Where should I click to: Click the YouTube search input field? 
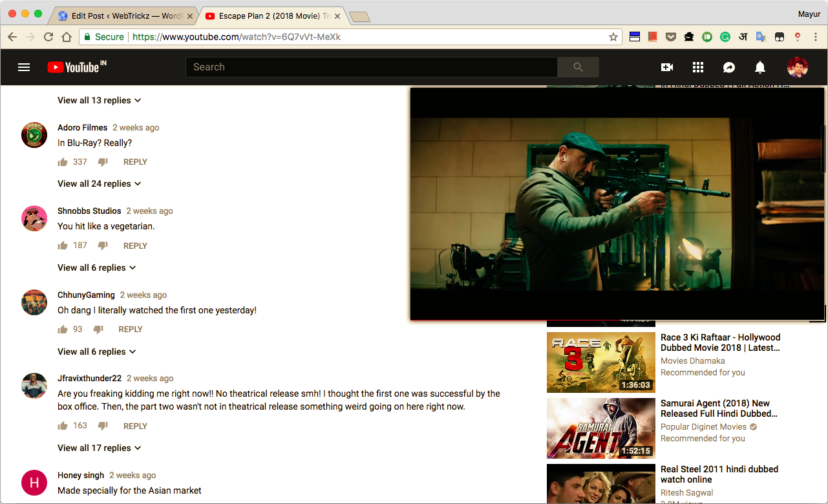coord(372,67)
